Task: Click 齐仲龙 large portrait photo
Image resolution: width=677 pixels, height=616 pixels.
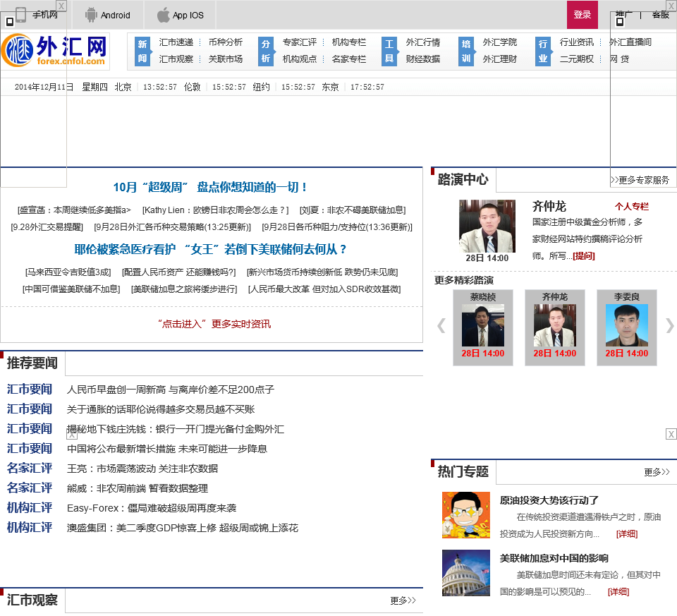Action: (487, 226)
